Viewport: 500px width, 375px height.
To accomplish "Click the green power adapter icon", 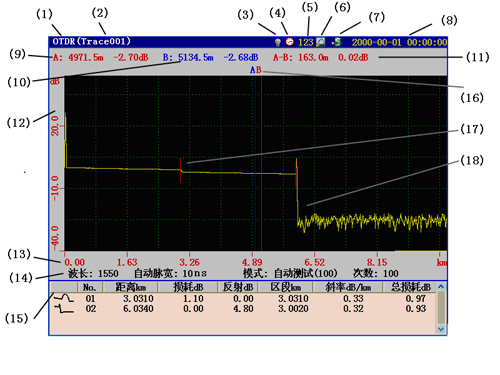I will click(x=337, y=42).
